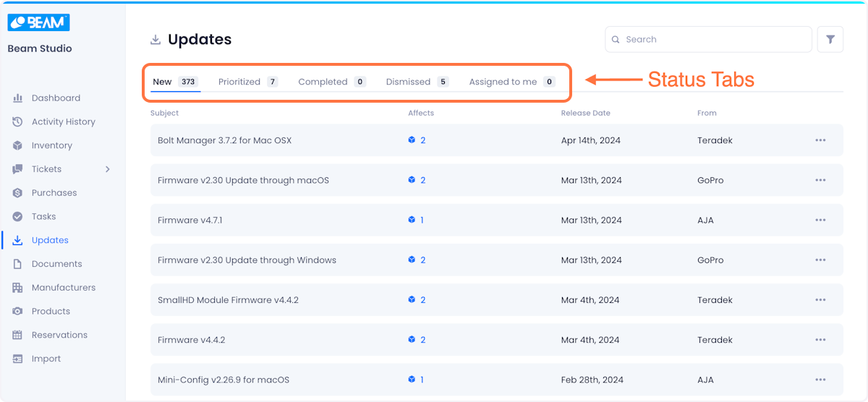This screenshot has height=402, width=868.
Task: Click AJA in Firmware v4.7.1 row
Action: 705,220
